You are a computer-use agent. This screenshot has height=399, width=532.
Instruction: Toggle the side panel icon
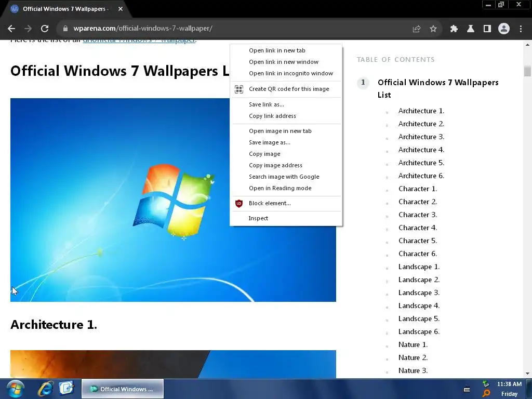[487, 29]
